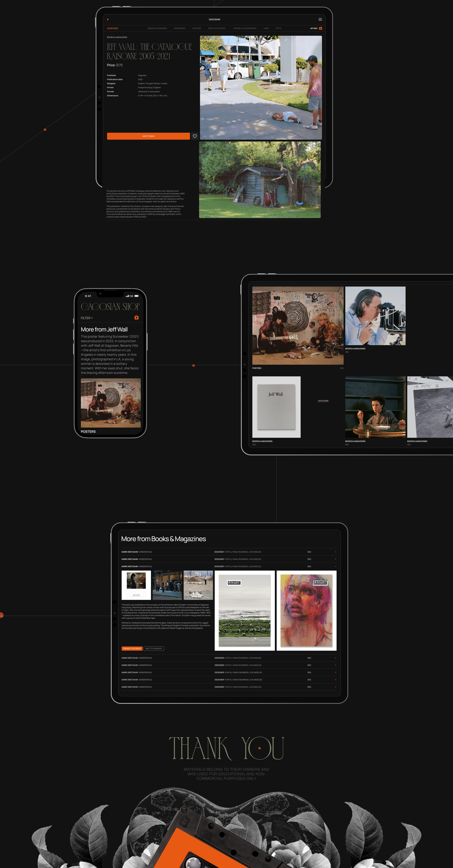Go to Posters in the navigation
The height and width of the screenshot is (868, 453).
[197, 28]
